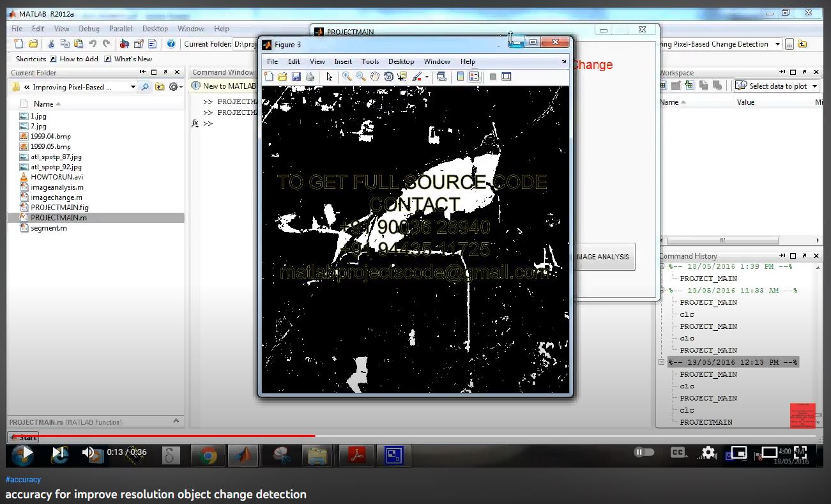831x504 pixels.
Task: Click the Paste icon in MATLAB toolbar
Action: pyautogui.click(x=78, y=44)
